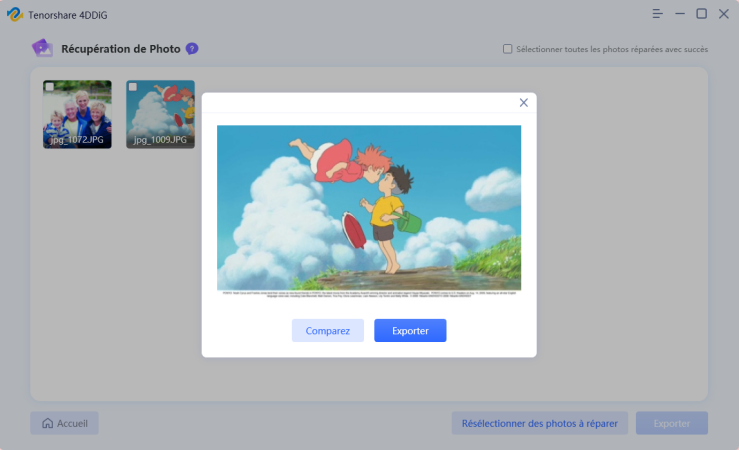
Task: Minimize the 4DDiG window
Action: (680, 14)
